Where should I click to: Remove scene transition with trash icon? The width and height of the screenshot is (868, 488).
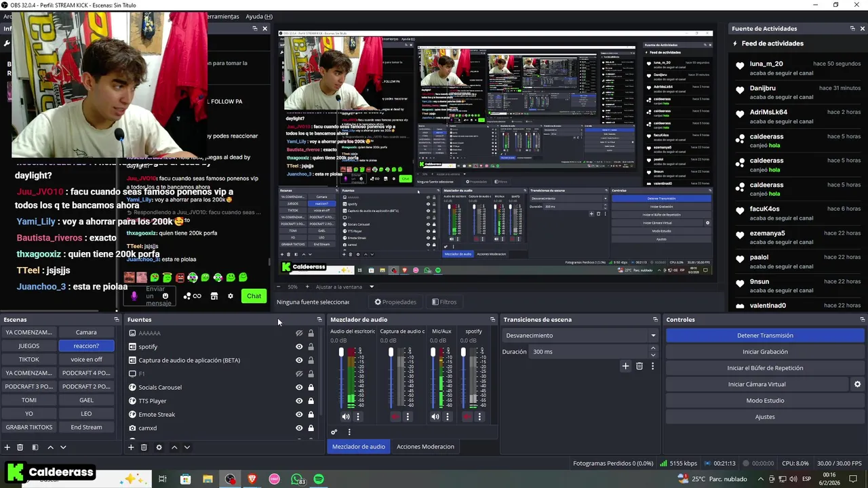639,366
